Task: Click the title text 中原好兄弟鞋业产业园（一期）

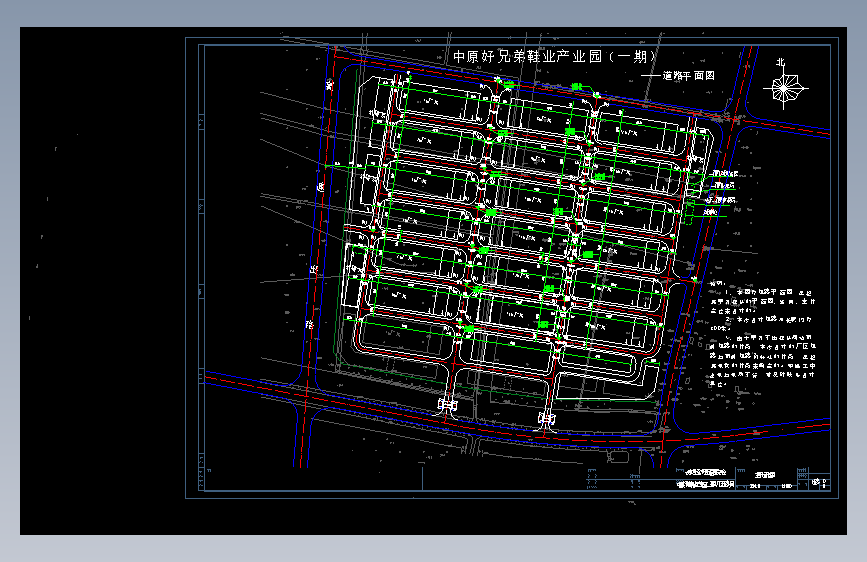Action: (x=555, y=56)
